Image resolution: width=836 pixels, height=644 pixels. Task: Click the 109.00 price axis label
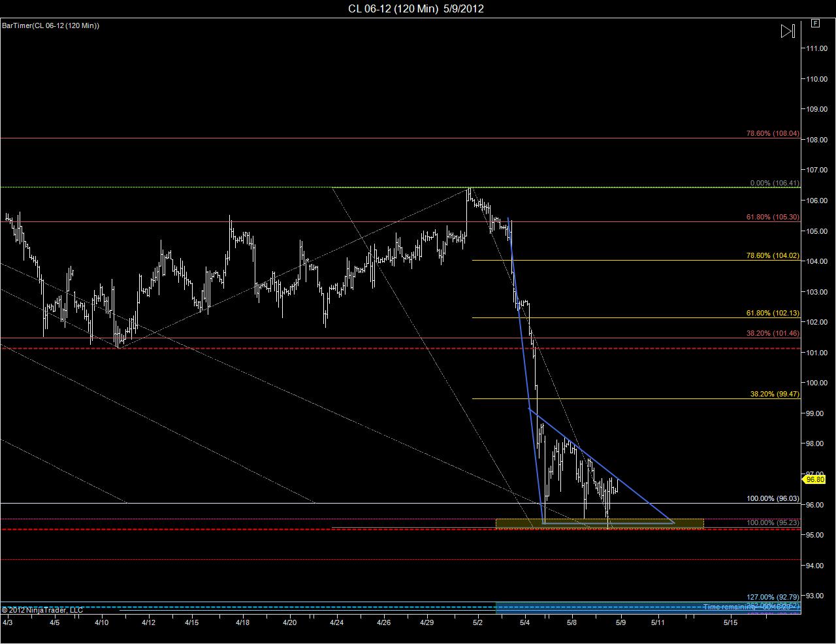(816, 109)
